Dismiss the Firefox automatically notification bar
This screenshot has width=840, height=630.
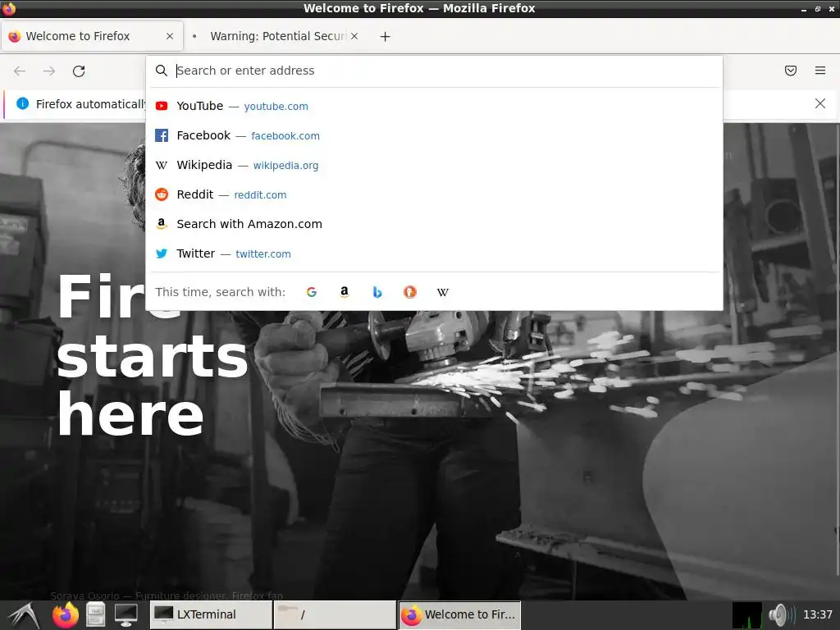tap(820, 103)
